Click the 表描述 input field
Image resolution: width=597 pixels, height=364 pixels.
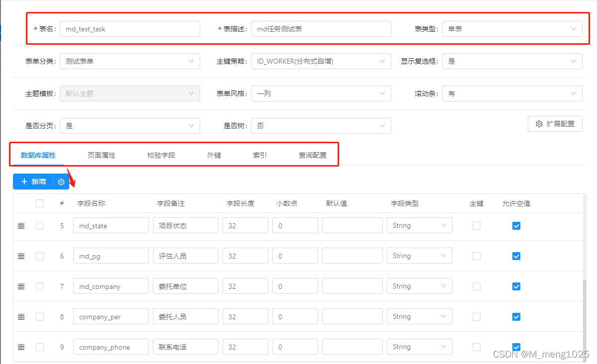(321, 29)
